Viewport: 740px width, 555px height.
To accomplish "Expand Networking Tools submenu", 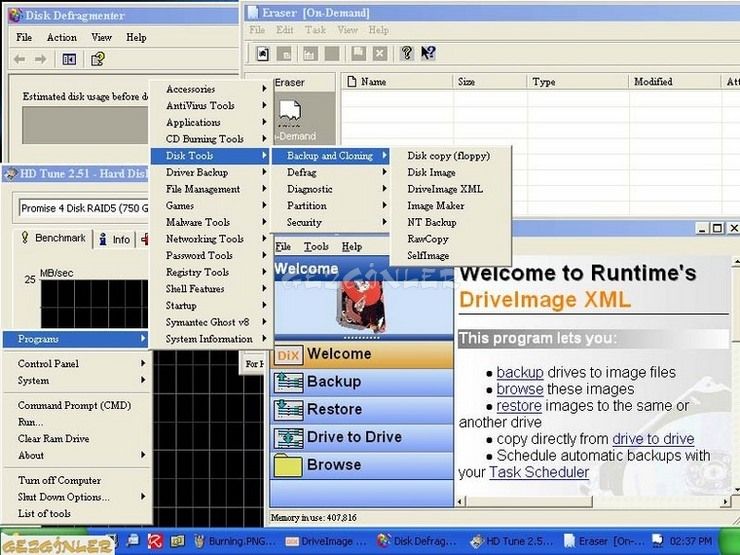I will point(211,239).
